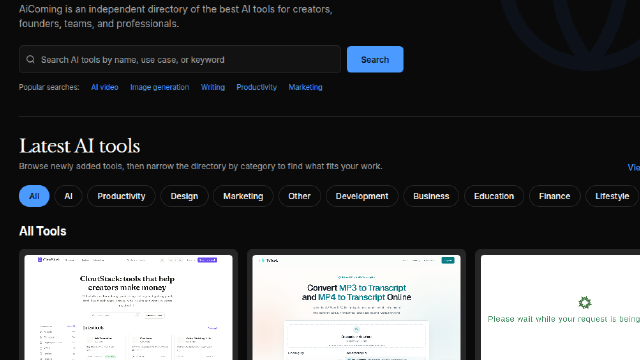Open the Image generation popular search
Image resolution: width=640 pixels, height=360 pixels.
(x=160, y=87)
